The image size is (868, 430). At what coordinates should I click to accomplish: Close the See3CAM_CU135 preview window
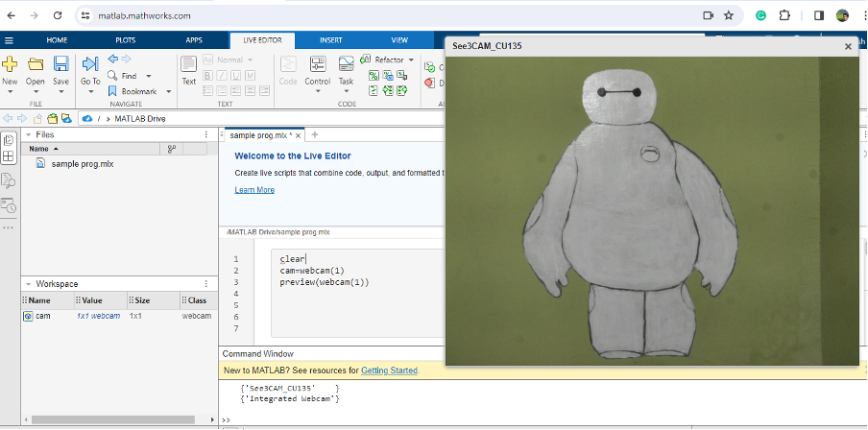[848, 46]
